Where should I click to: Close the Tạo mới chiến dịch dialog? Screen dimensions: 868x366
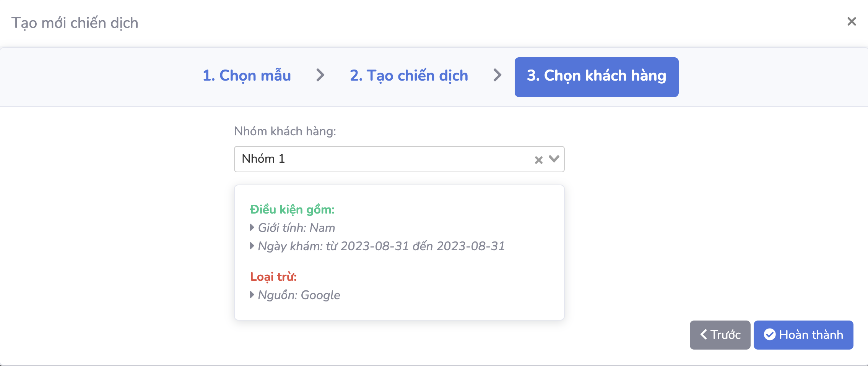851,21
